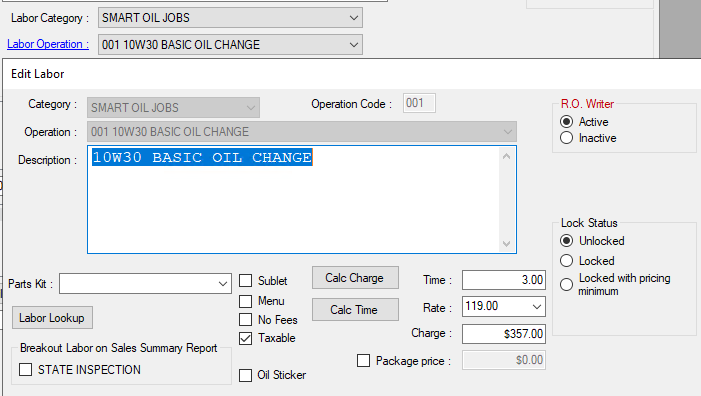The image size is (701, 396).
Task: Click the Lock Status group label
Action: 589,223
